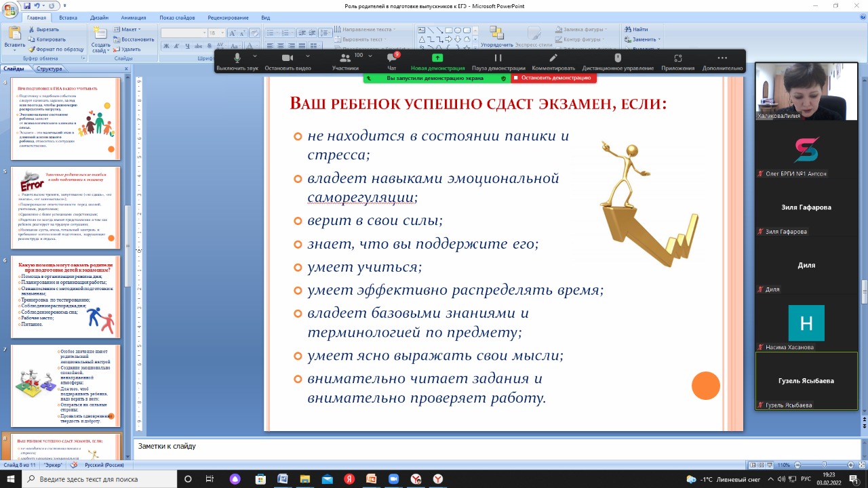This screenshot has height=488, width=868.
Task: Select slide 6 thumbnail in the slides panel
Action: coord(66,296)
